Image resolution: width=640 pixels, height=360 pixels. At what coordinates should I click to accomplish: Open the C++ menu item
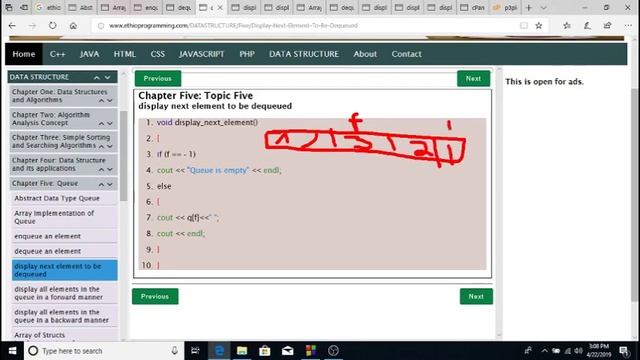[58, 54]
